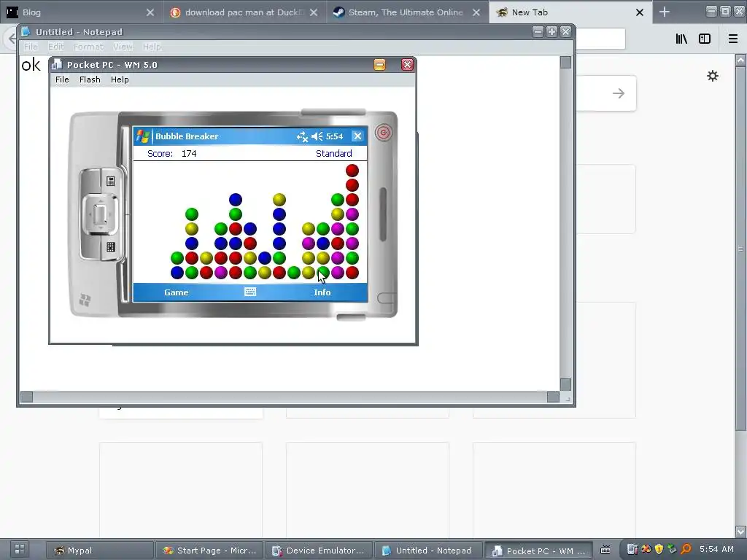
Task: Close the Bubble Breaker game with its X
Action: click(x=357, y=136)
